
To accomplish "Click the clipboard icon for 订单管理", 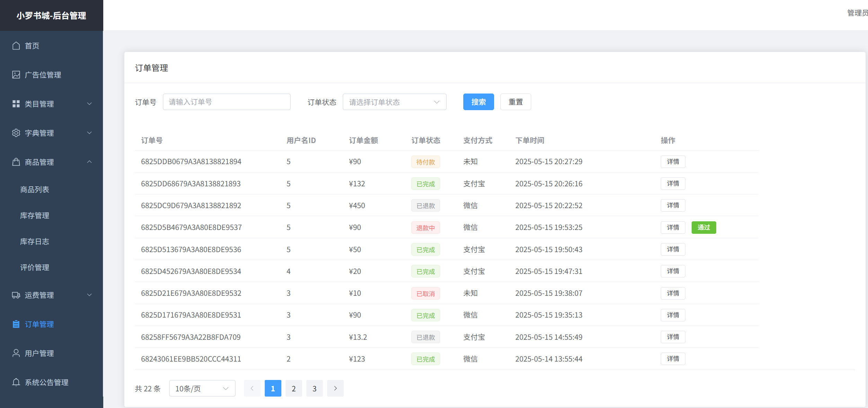I will (x=16, y=324).
